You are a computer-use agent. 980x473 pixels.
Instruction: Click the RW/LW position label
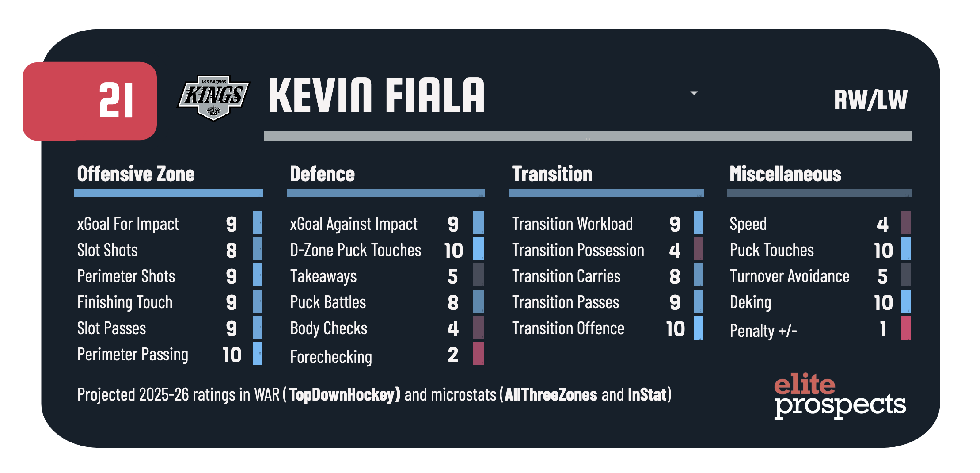(870, 100)
